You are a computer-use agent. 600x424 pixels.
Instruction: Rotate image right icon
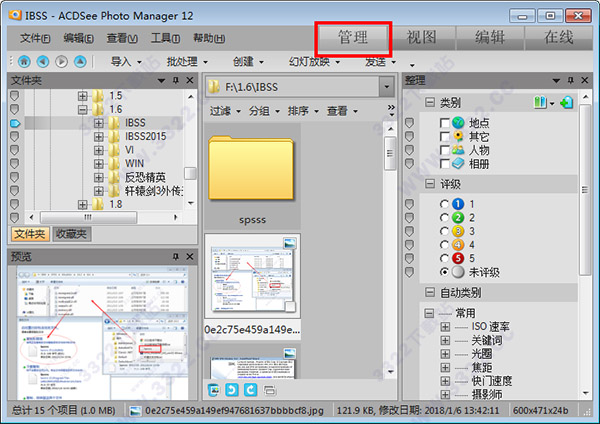pos(251,390)
